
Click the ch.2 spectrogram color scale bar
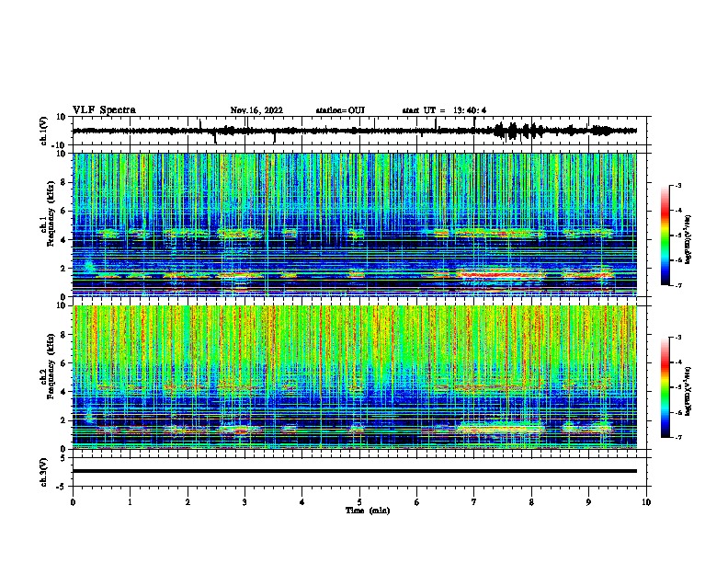665,387
